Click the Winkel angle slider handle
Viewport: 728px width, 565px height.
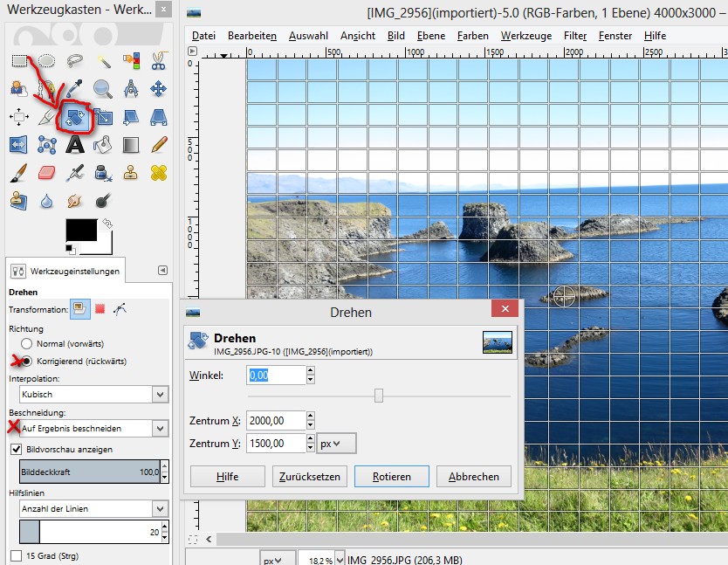[x=378, y=396]
